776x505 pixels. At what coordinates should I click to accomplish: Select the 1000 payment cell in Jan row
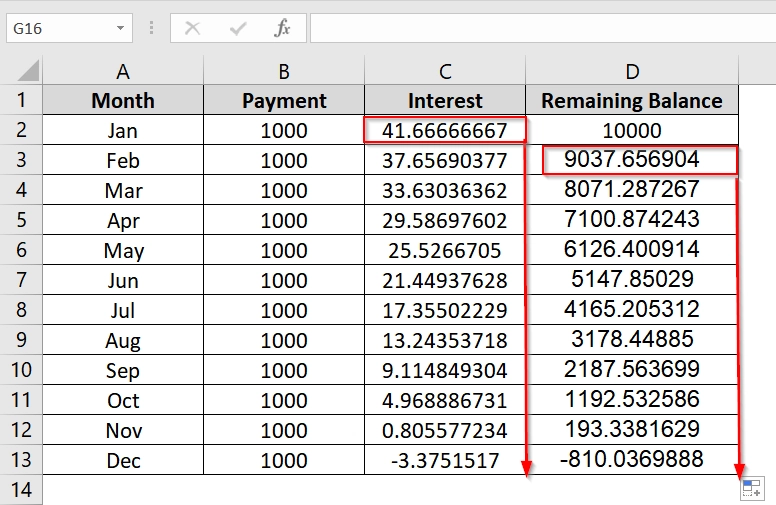pos(284,130)
